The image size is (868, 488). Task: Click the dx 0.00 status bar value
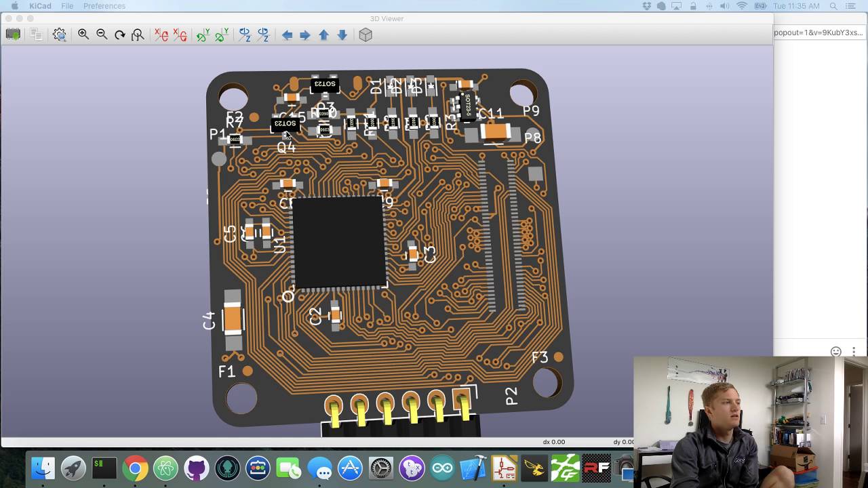[x=553, y=442]
